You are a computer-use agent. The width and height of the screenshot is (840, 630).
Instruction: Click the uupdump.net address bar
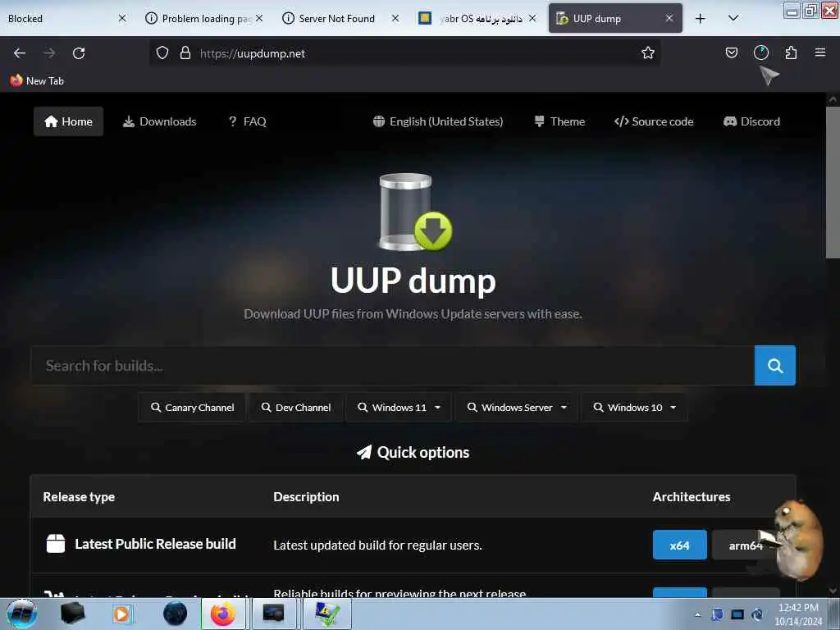[x=404, y=53]
